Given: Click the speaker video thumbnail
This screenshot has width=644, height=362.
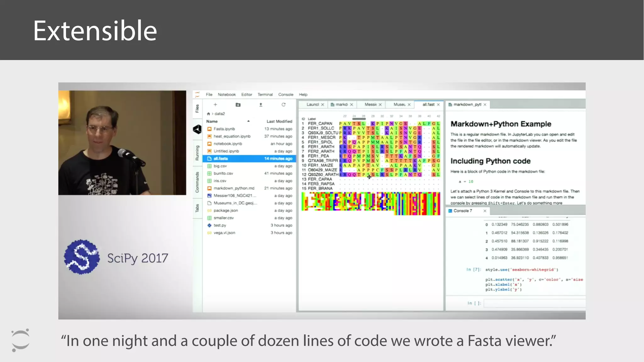Looking at the screenshot, I should point(122,143).
